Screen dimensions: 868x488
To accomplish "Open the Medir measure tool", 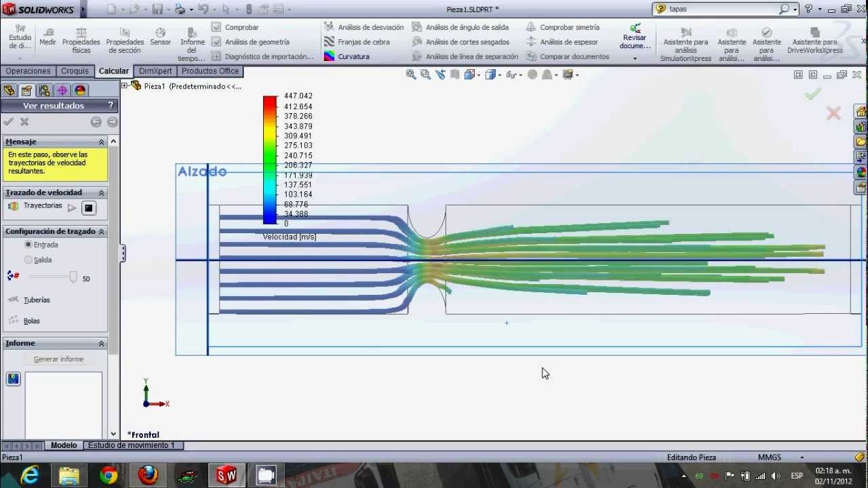I will (47, 37).
